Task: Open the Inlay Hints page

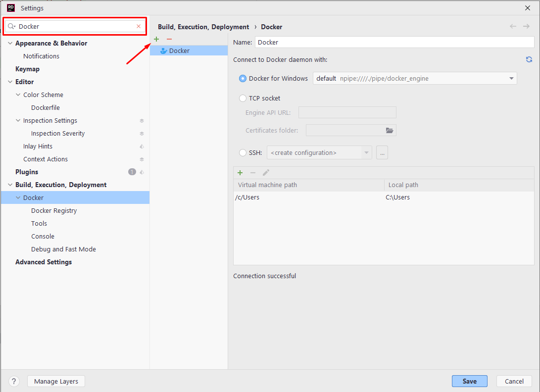Action: (38, 147)
